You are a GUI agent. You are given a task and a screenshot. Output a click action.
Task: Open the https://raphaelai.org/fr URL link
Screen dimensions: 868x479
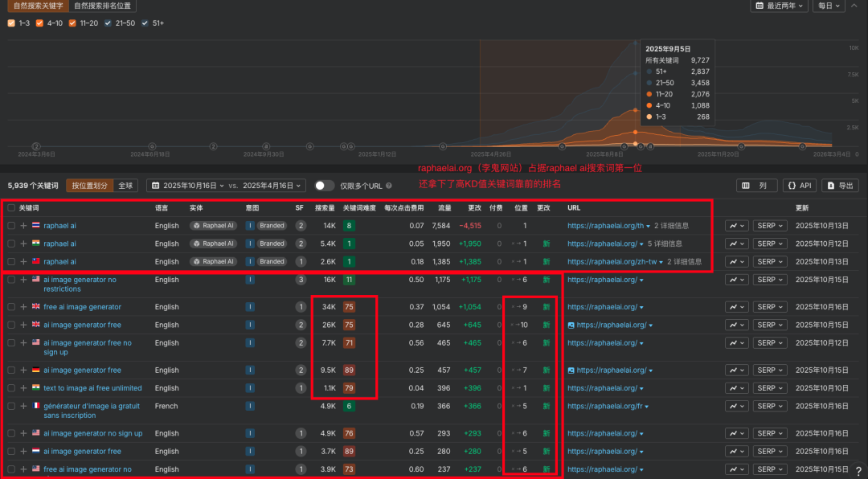[x=604, y=406]
